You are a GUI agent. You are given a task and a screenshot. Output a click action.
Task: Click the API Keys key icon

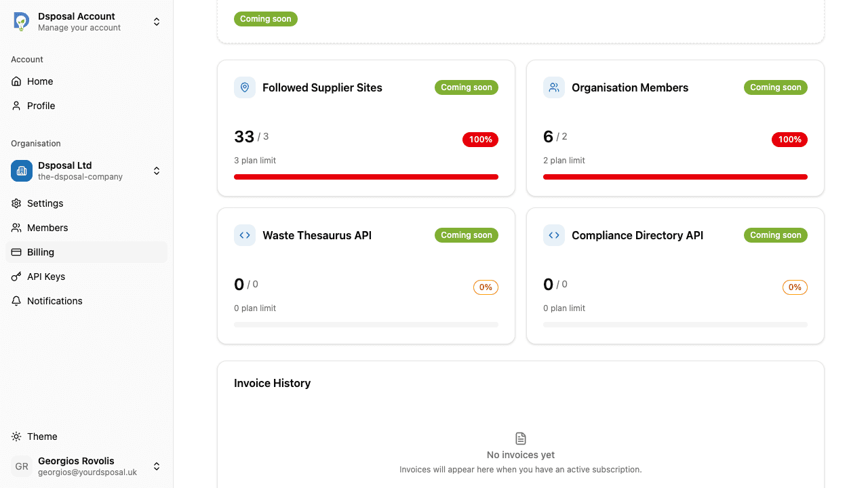click(16, 277)
